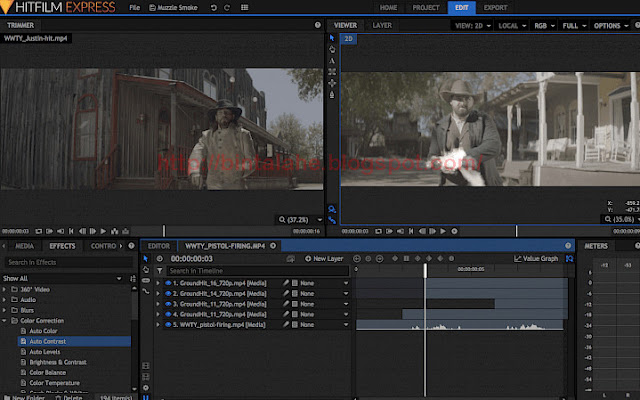
Task: Toggle visibility of layer 4 GroundHit_11_720p
Action: tap(168, 314)
